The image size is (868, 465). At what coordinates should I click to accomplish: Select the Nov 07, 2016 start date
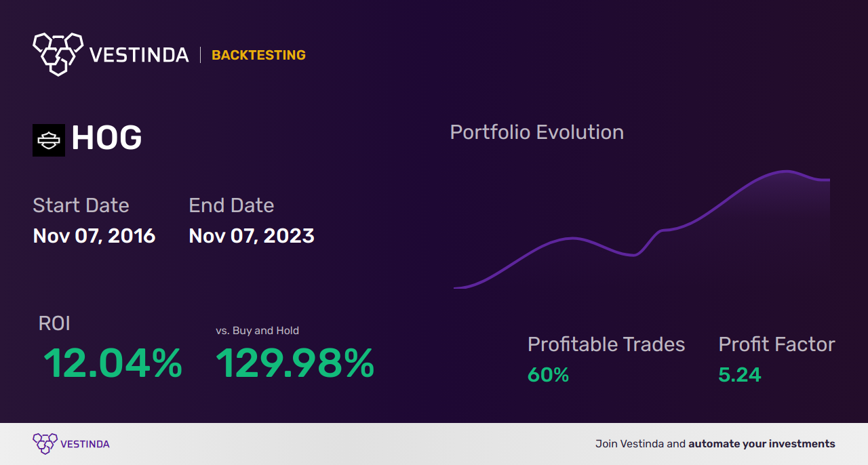click(94, 236)
